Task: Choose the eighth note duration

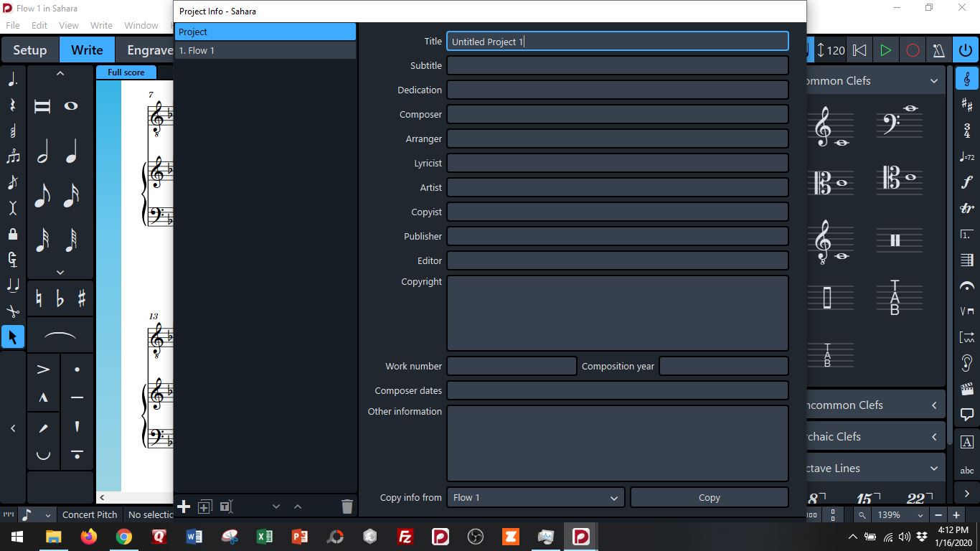Action: [43, 195]
